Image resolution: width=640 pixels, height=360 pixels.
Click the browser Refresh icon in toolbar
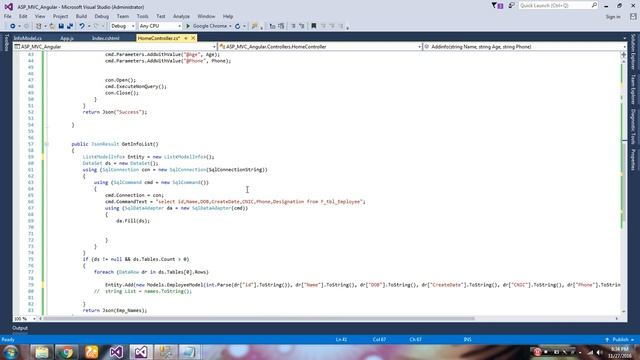click(238, 26)
